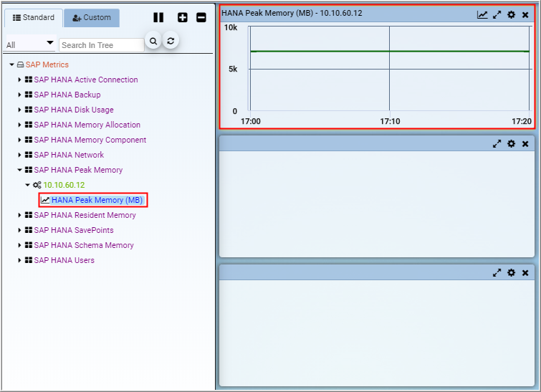The image size is (541, 392).
Task: Select HANA Peak Memory (MB) metric
Action: [x=97, y=200]
